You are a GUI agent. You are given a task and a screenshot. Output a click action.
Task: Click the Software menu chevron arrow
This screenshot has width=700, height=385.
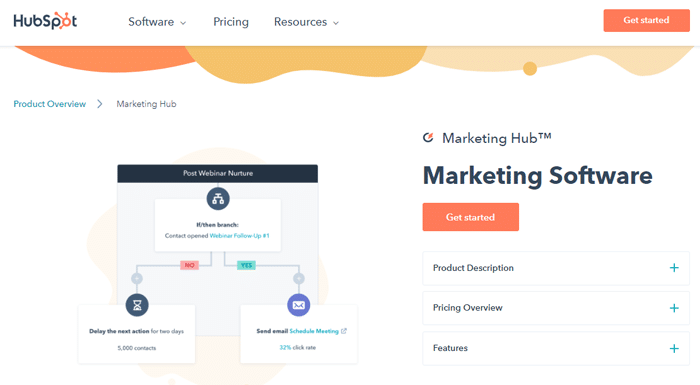point(183,23)
